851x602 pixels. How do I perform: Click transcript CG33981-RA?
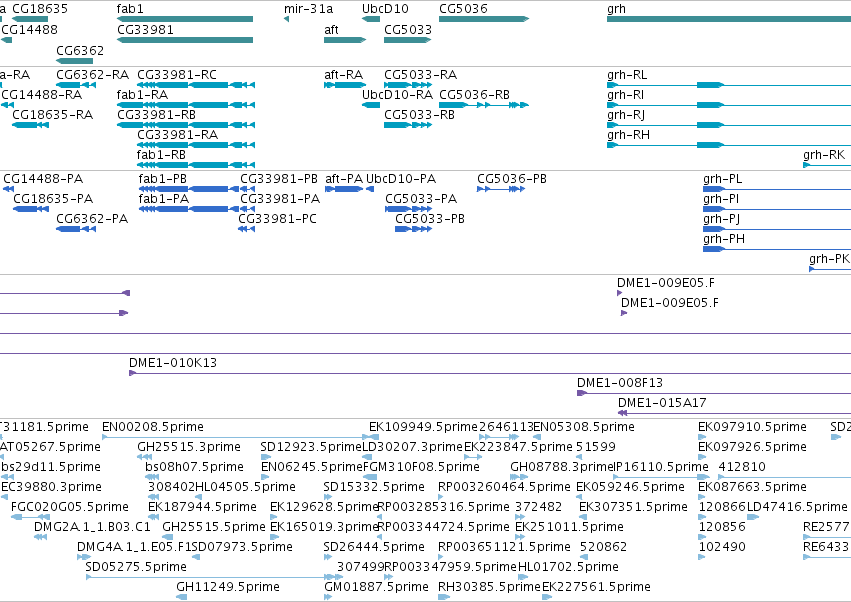point(196,145)
